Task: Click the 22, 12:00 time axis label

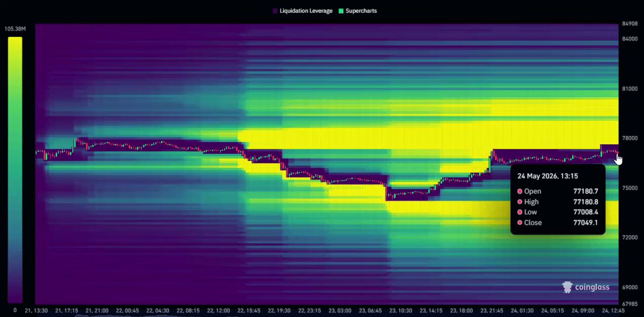Action: coord(219,311)
